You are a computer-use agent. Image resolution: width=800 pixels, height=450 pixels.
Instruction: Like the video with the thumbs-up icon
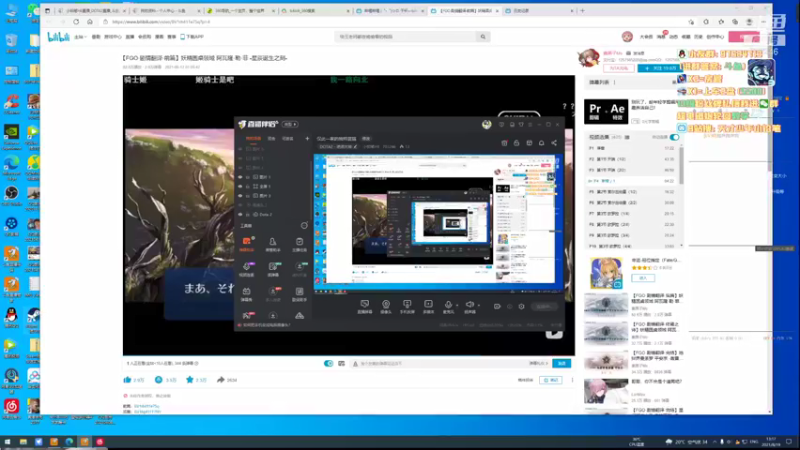coord(128,380)
